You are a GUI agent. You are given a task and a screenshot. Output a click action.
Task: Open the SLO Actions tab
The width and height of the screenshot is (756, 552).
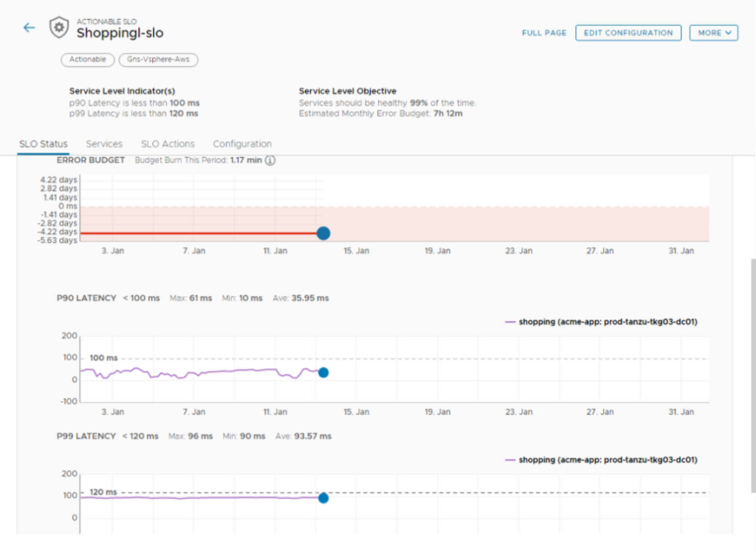(x=168, y=144)
